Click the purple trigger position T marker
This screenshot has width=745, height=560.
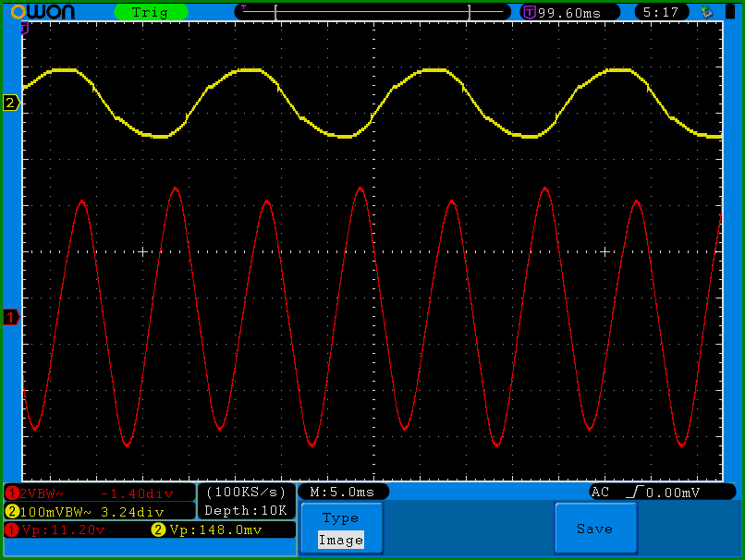click(25, 29)
